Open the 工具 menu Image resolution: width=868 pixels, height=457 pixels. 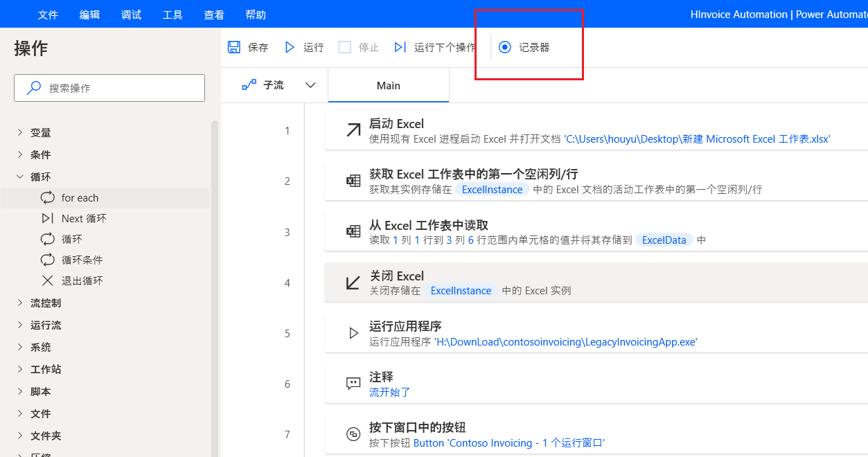[172, 14]
